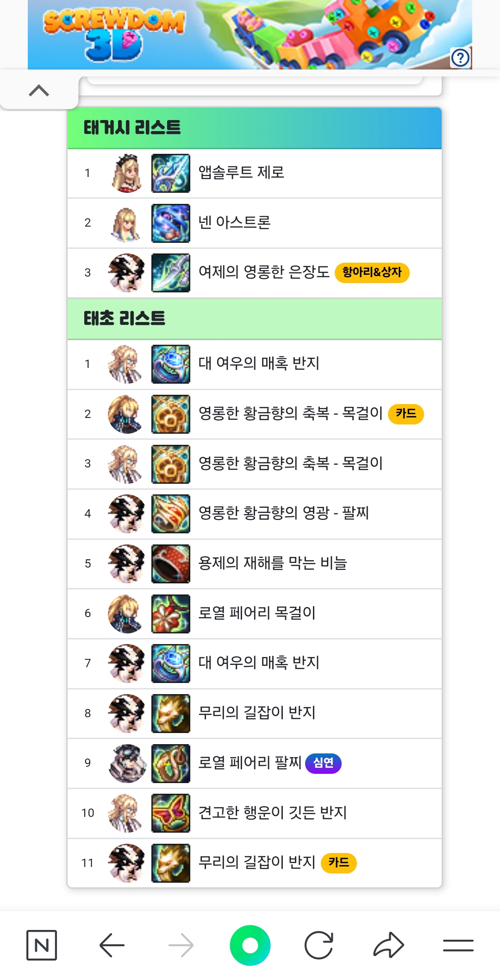Click the ad info question mark icon
Image resolution: width=500 pixels, height=980 pixels.
tap(460, 58)
